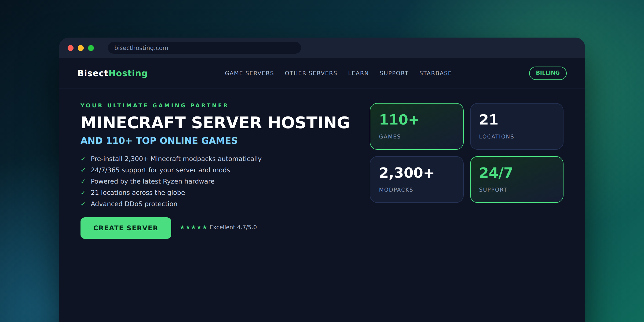The width and height of the screenshot is (644, 322).
Task: Click 'Your Ultimate Gaming Partner' tagline
Action: pyautogui.click(x=154, y=105)
